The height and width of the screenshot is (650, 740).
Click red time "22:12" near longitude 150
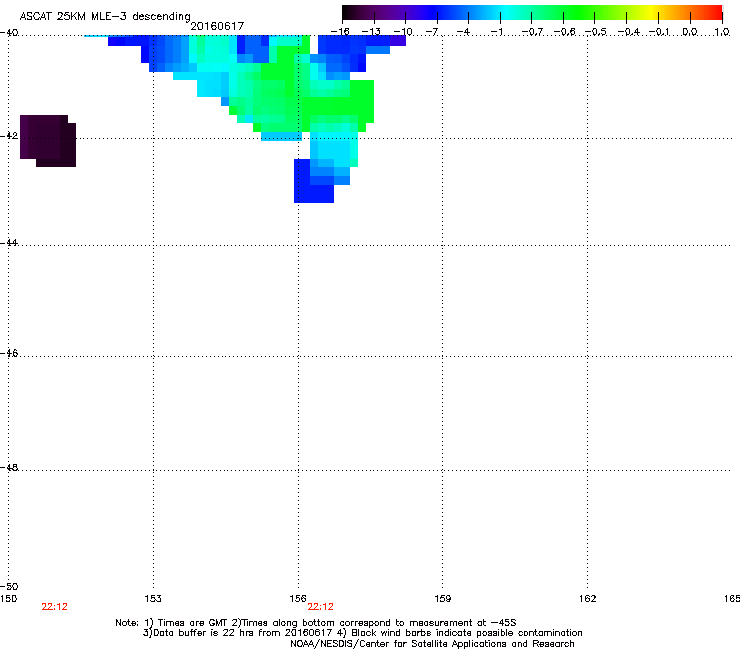54,607
